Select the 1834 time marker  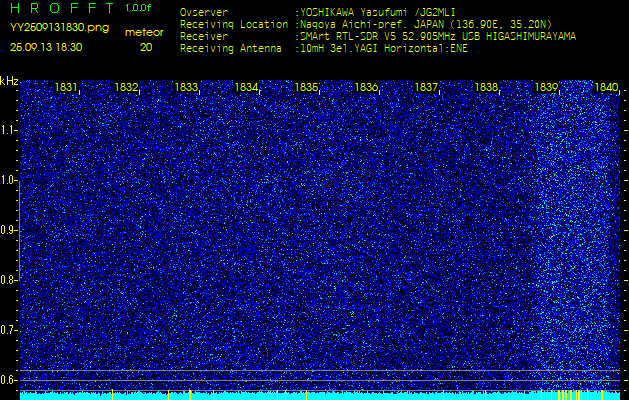(247, 88)
